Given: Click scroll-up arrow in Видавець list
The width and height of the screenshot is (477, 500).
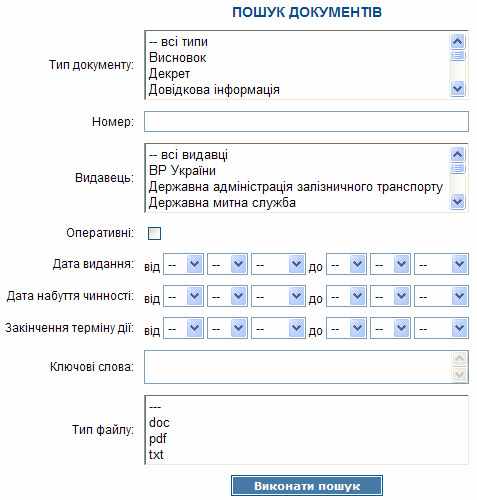Looking at the screenshot, I should pos(457,154).
